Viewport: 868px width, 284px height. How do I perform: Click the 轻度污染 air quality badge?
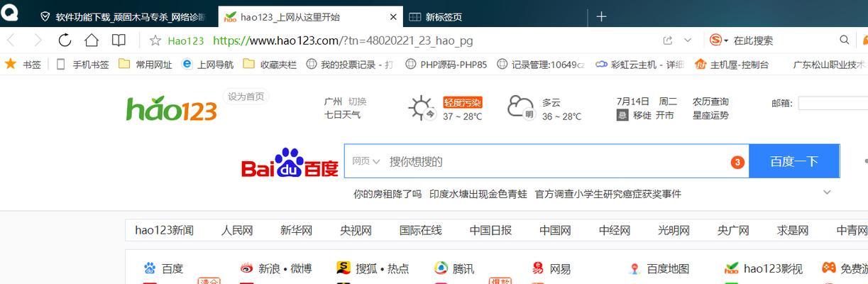[x=462, y=102]
